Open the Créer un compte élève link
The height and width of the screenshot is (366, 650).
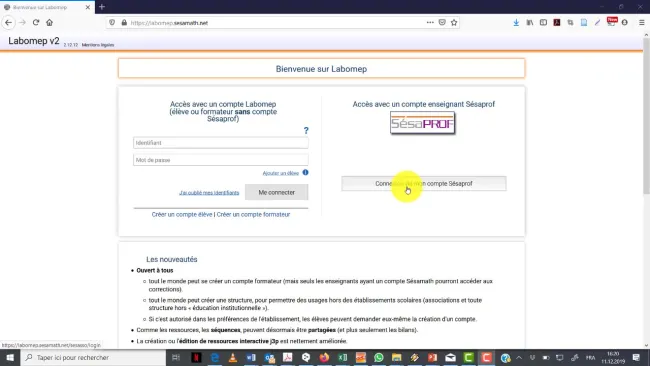click(x=182, y=214)
